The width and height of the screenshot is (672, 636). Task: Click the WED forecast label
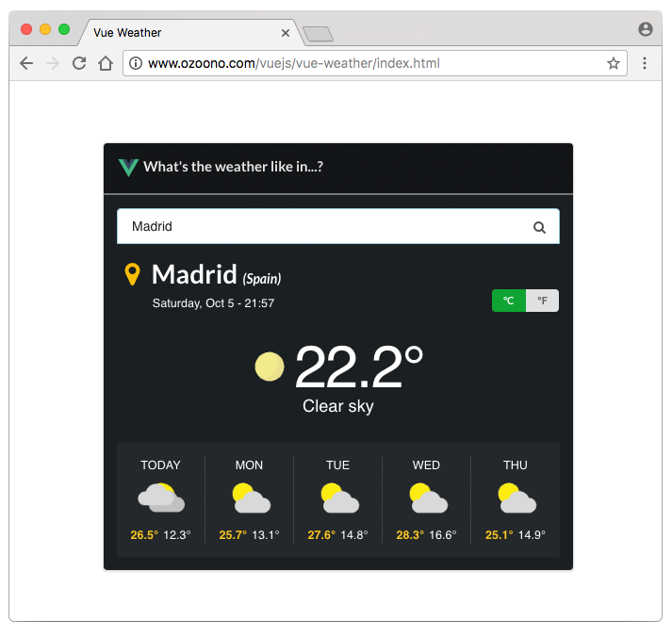pyautogui.click(x=426, y=465)
